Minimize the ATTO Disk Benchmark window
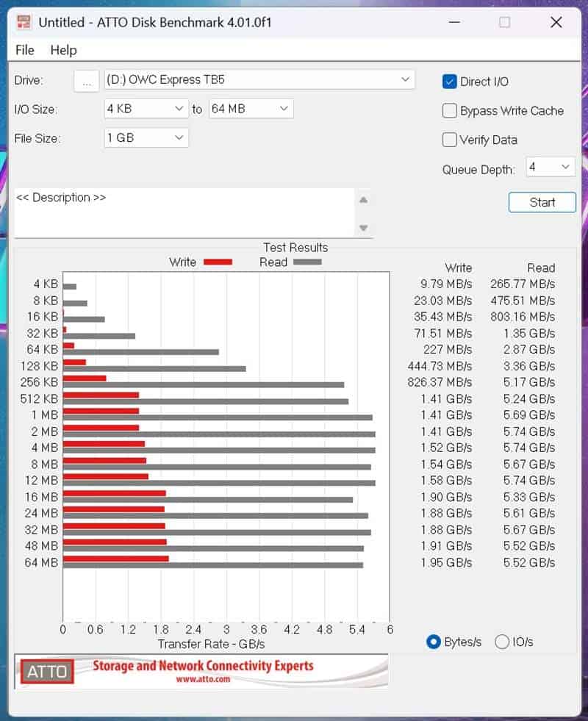The width and height of the screenshot is (588, 721). [x=453, y=22]
